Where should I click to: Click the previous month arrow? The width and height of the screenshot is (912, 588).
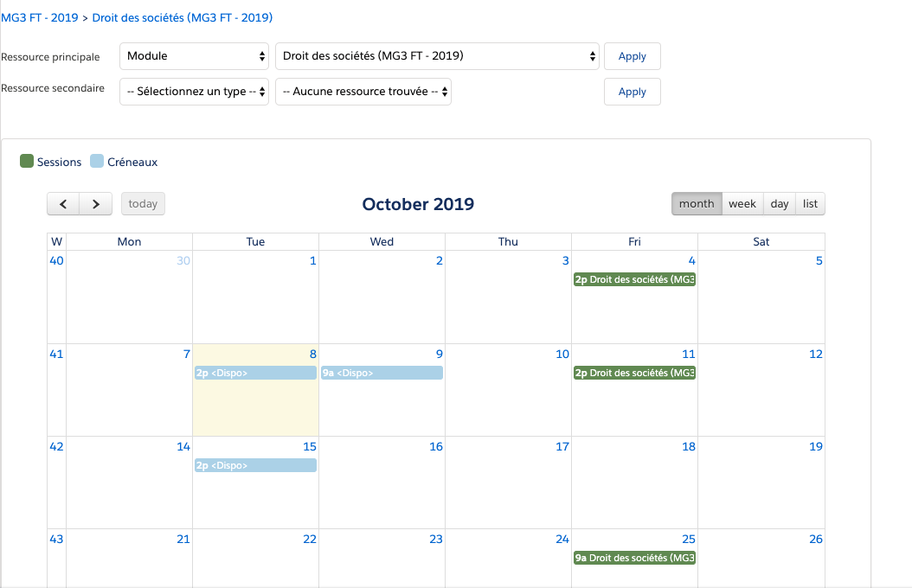coord(62,203)
